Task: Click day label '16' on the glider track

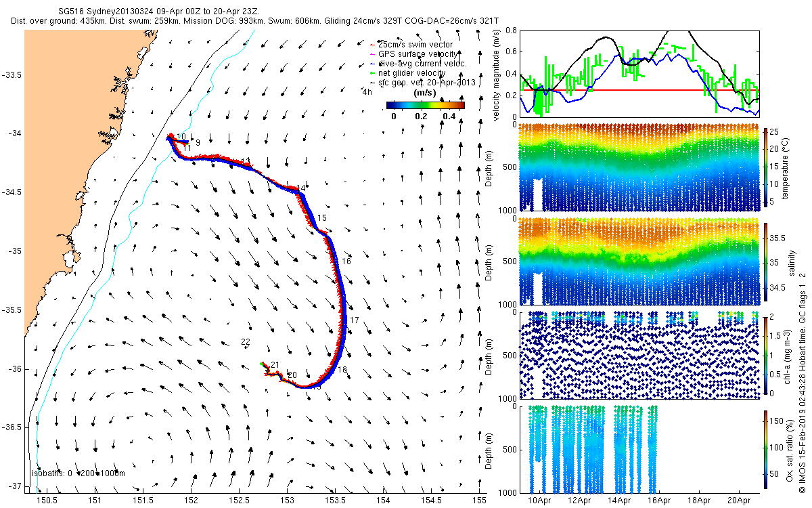Action: pyautogui.click(x=346, y=261)
